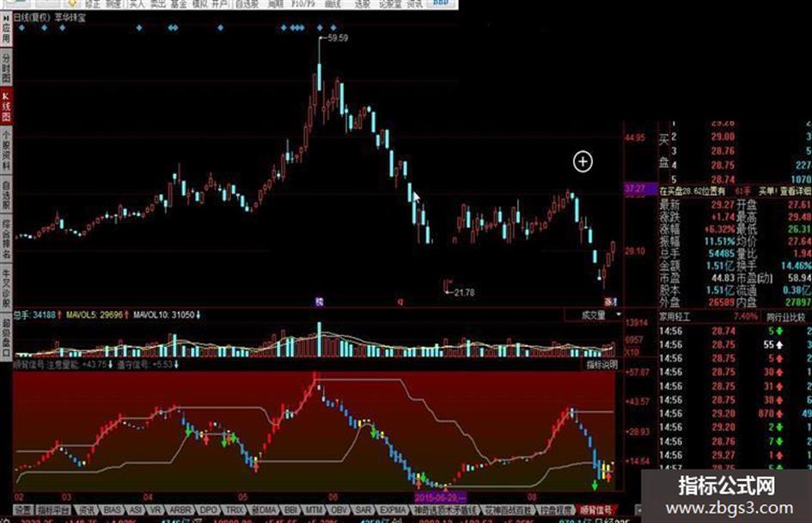Select the TRIX indicator tab
Screen dimensions: 812x523
click(x=235, y=510)
